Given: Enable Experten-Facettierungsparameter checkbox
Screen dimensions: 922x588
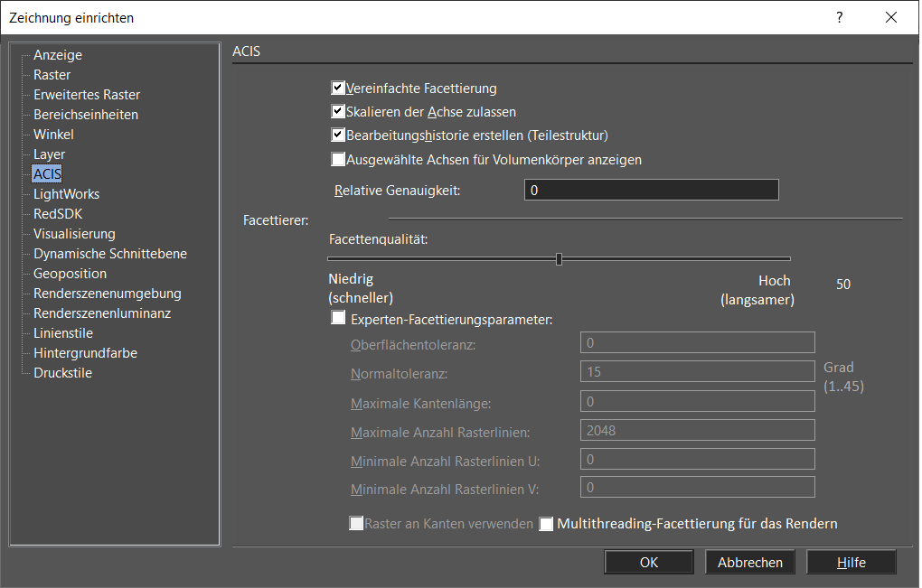Looking at the screenshot, I should point(338,318).
